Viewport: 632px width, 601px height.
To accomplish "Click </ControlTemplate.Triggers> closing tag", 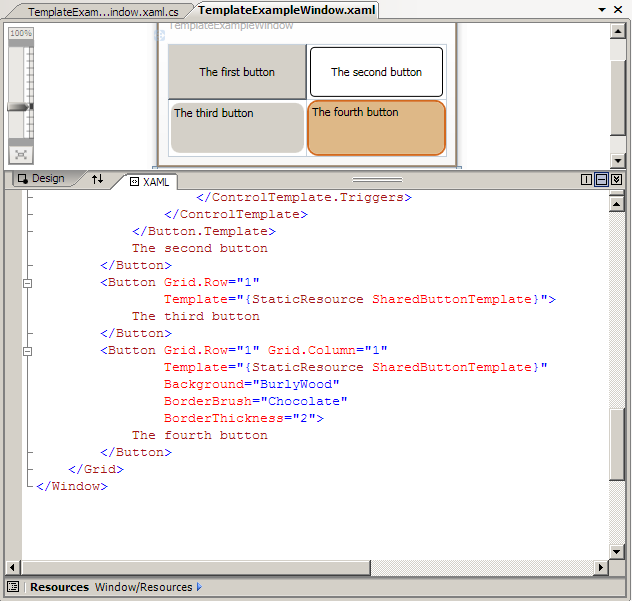I will pos(304,198).
